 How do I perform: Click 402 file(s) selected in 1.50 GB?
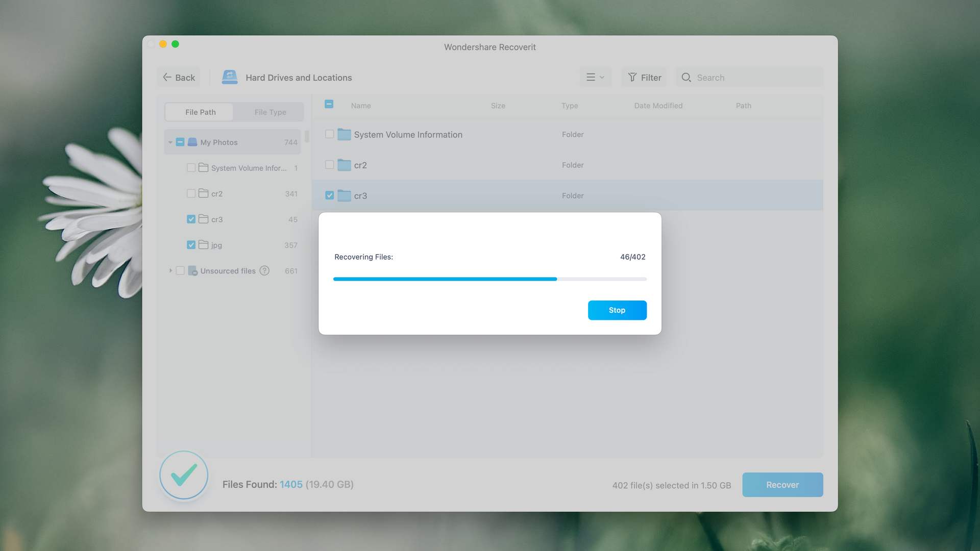671,486
